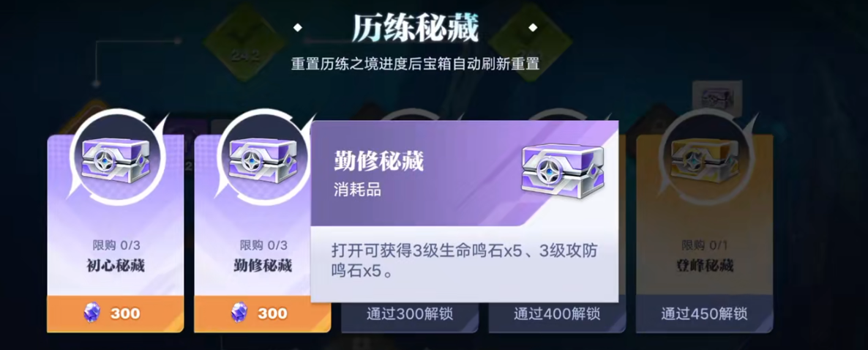
Task: Click the chest image inside the 勤修秘藏 tooltip
Action: 564,169
